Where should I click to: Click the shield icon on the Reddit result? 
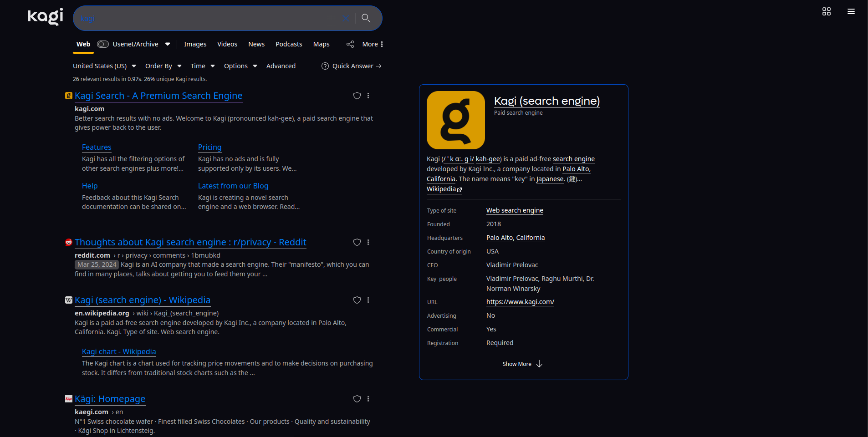(357, 242)
